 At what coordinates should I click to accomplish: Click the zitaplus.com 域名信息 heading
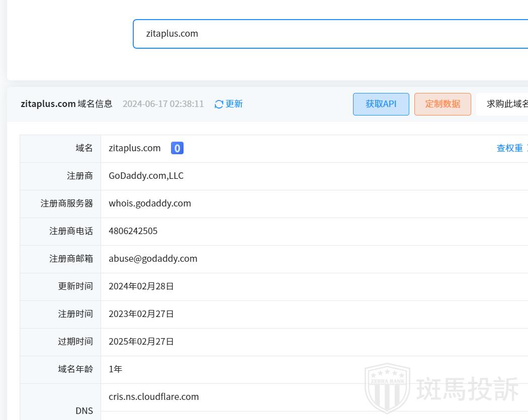[66, 104]
